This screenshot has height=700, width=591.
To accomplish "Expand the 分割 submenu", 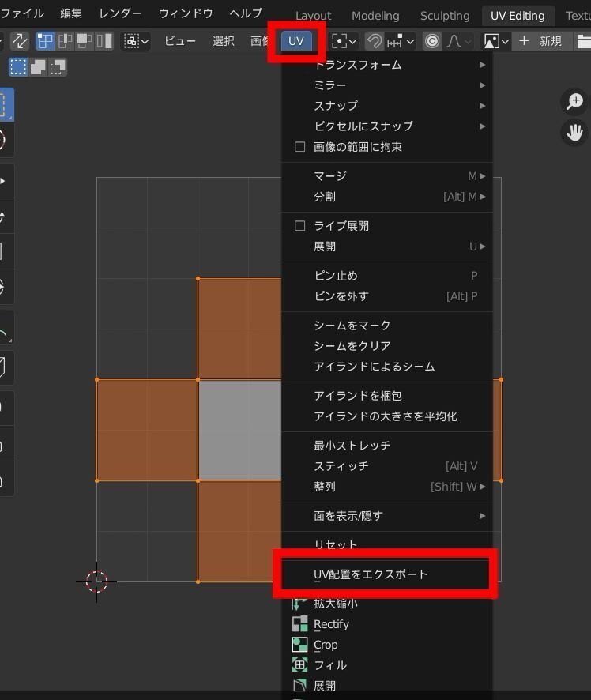I will (x=387, y=197).
